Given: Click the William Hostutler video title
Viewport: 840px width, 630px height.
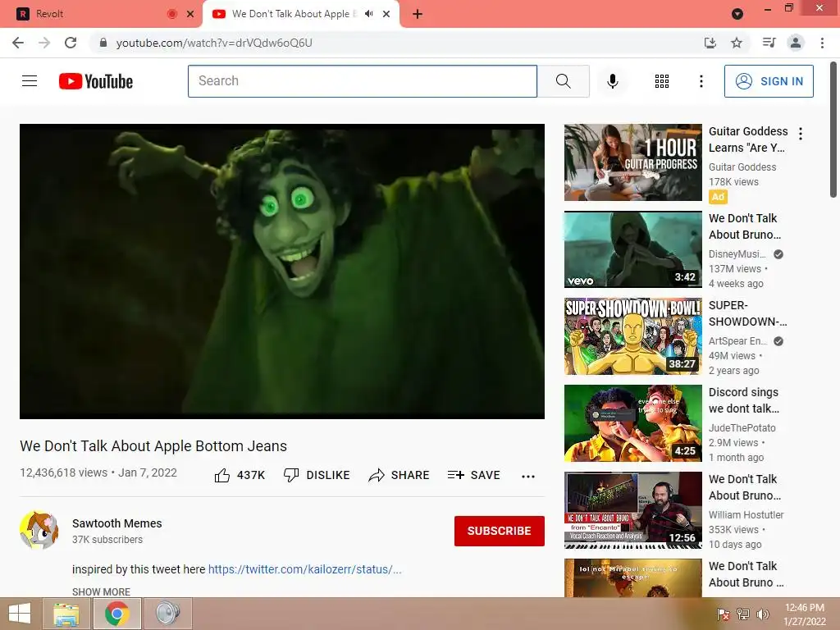Looking at the screenshot, I should (x=745, y=487).
